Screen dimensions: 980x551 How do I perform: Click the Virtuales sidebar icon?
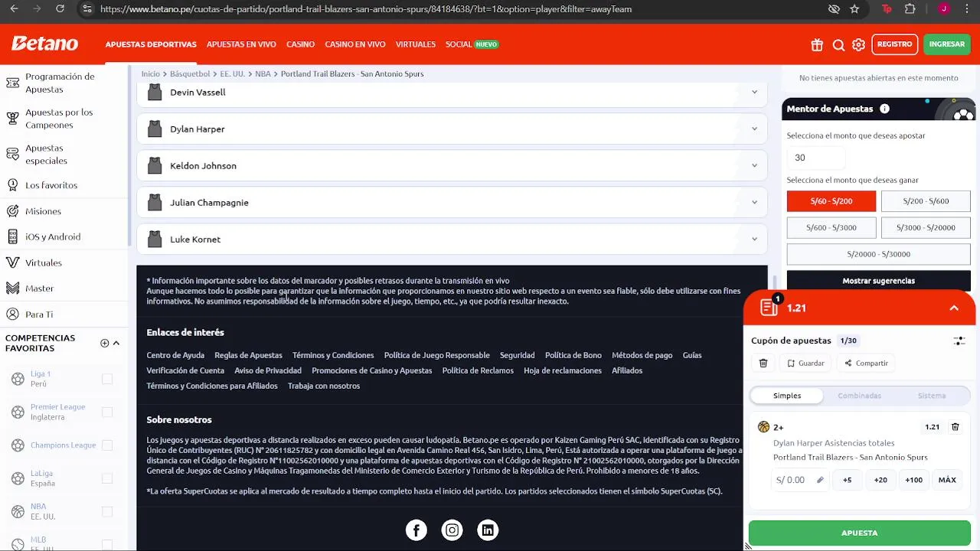pos(12,262)
